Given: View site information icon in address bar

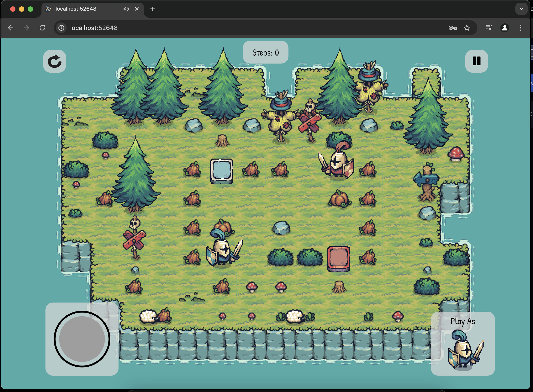Looking at the screenshot, I should tap(61, 28).
